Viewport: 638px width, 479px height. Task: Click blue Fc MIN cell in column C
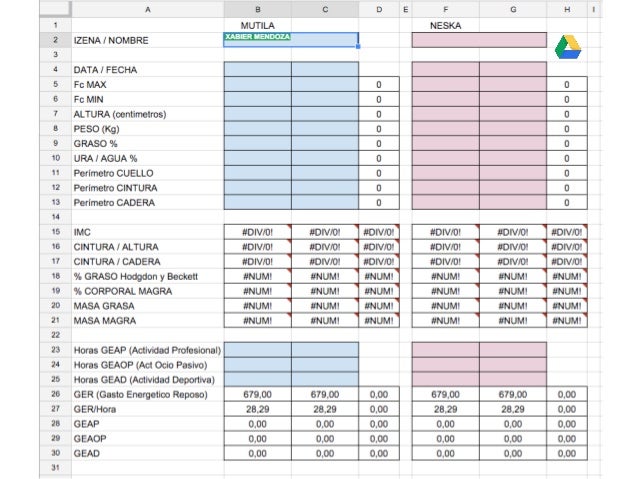tap(325, 99)
